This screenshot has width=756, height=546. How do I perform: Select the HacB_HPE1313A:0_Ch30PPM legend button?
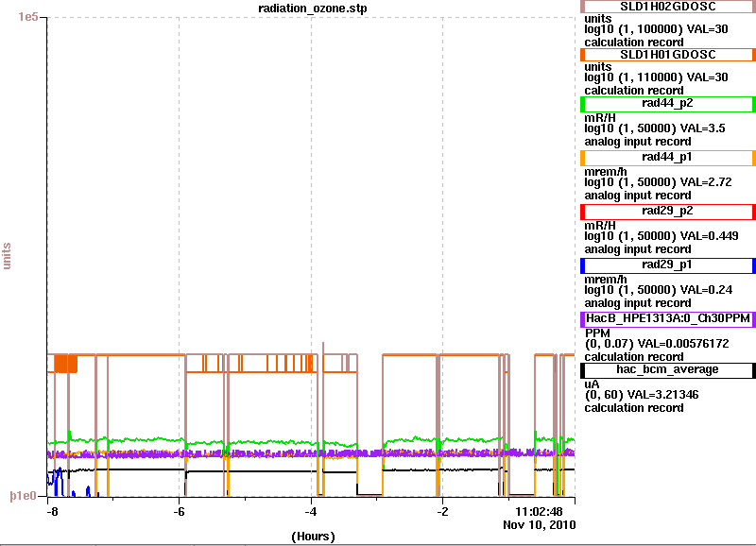668,319
